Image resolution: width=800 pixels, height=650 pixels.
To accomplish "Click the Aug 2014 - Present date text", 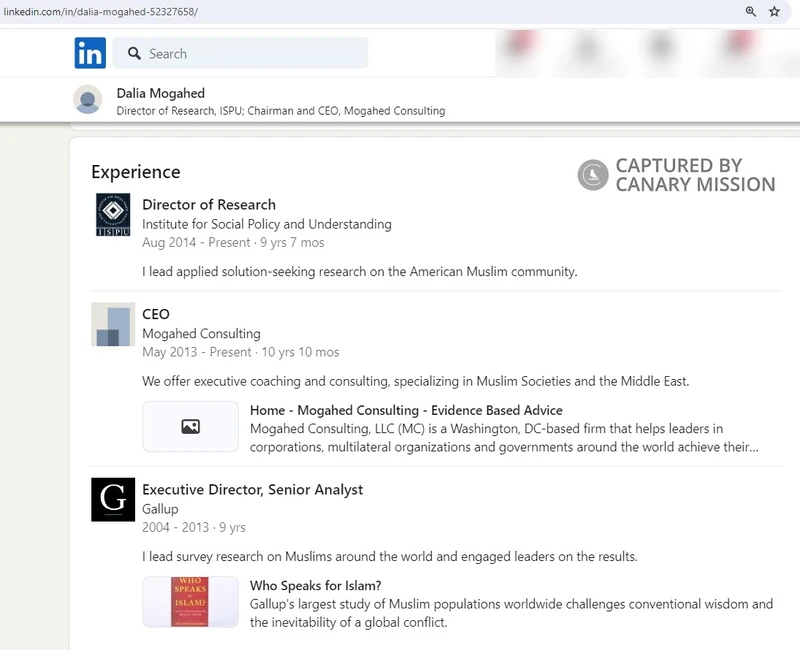I will coord(233,242).
